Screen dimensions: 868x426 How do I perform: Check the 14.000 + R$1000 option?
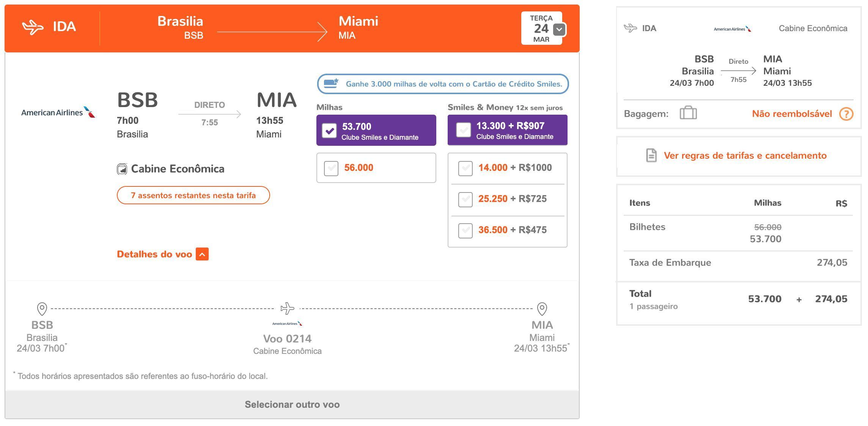pos(465,168)
